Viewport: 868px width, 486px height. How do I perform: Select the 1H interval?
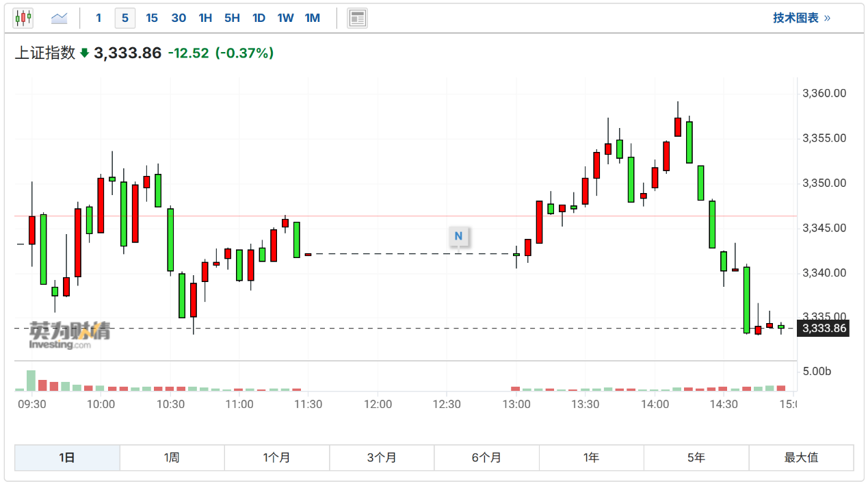(205, 18)
